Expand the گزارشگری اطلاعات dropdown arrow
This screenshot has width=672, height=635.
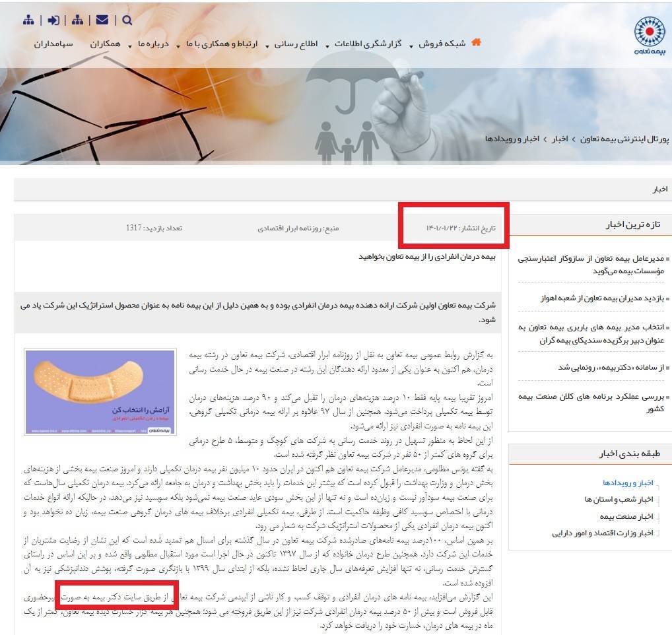(327, 46)
